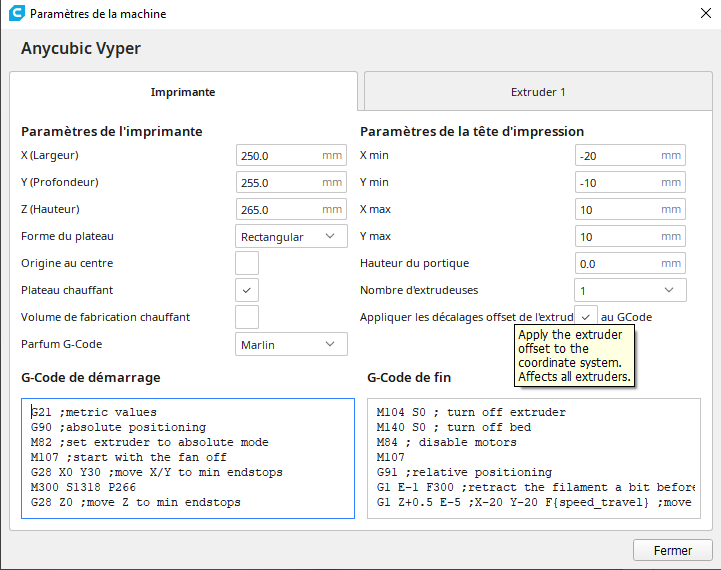Click the Cura logo icon in title bar
721x570 pixels.
(x=17, y=13)
